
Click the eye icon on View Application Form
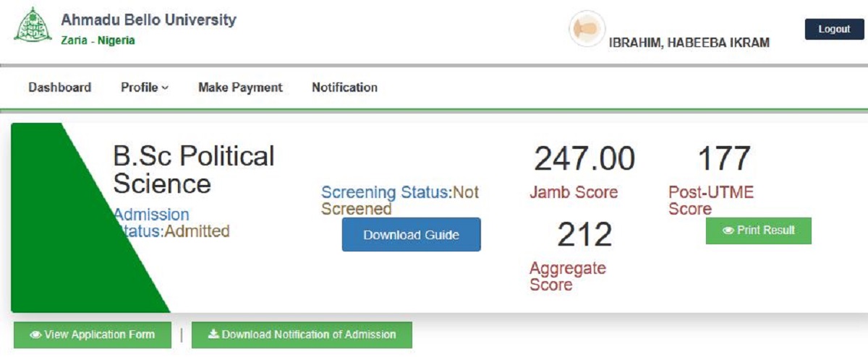(x=35, y=335)
